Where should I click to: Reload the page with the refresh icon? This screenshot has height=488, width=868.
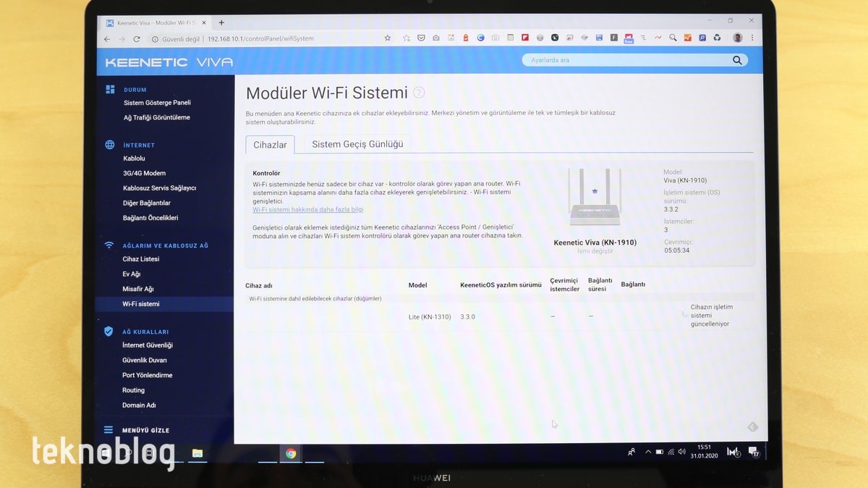(137, 39)
